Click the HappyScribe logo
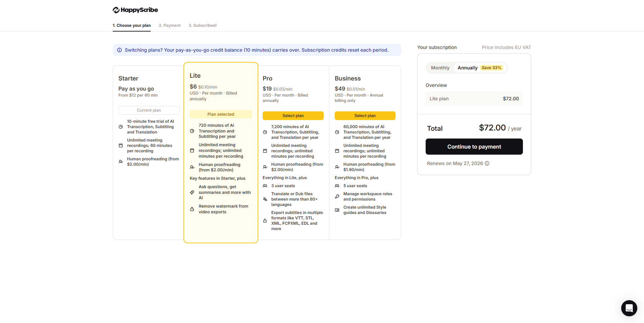This screenshot has width=644, height=323. (135, 10)
